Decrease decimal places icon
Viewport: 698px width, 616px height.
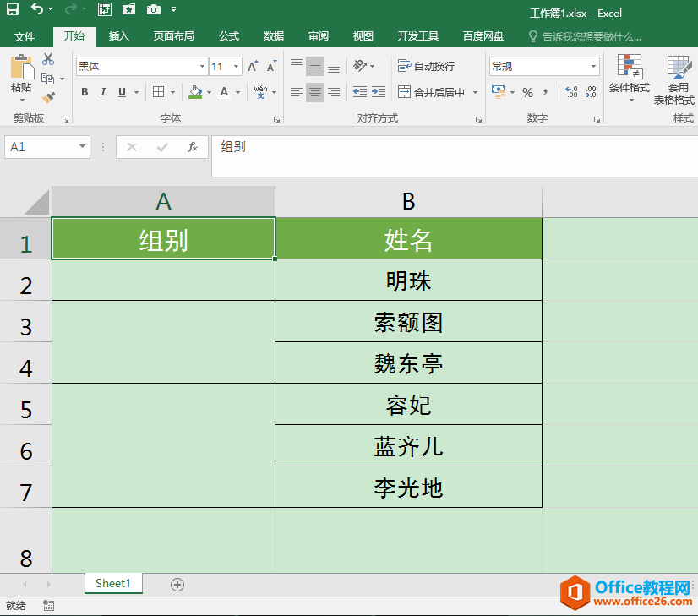(x=591, y=92)
